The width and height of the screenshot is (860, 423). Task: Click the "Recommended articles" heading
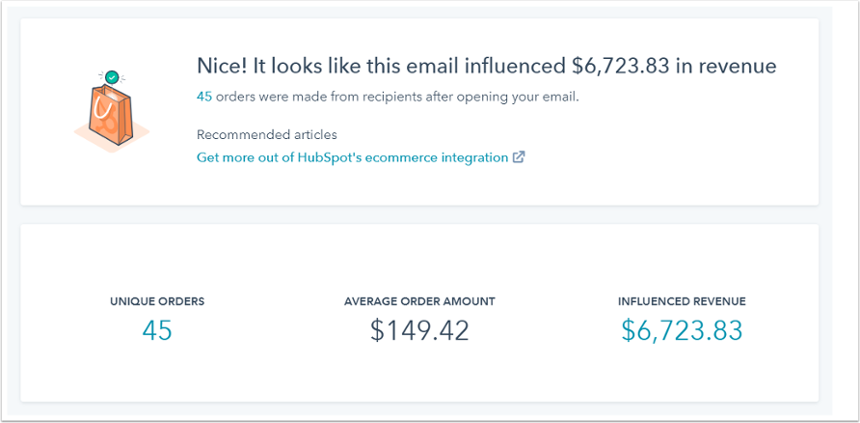[x=267, y=135]
